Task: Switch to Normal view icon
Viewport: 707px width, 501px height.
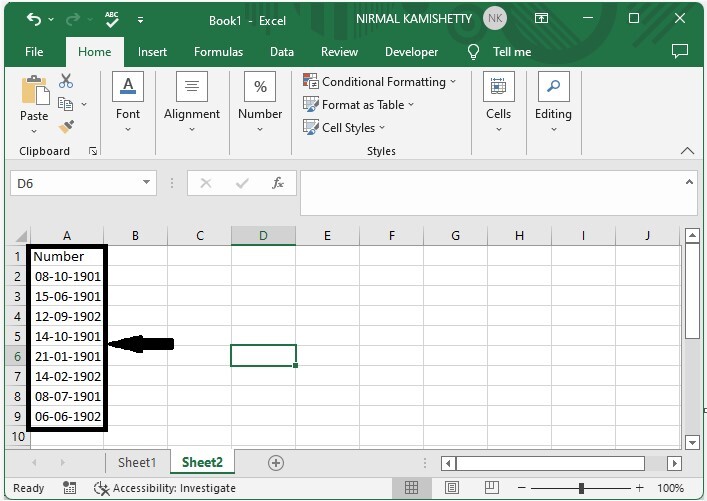Action: (x=411, y=487)
